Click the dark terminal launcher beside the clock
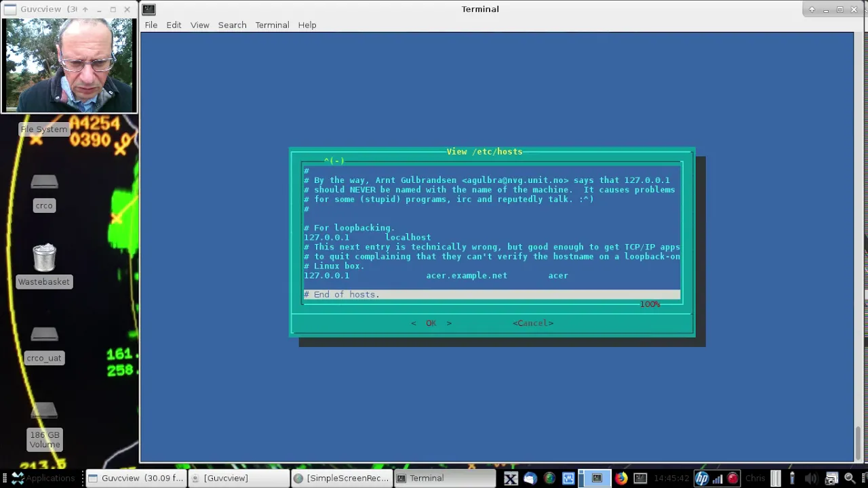Viewport: 868px width, 488px height. pos(640,479)
